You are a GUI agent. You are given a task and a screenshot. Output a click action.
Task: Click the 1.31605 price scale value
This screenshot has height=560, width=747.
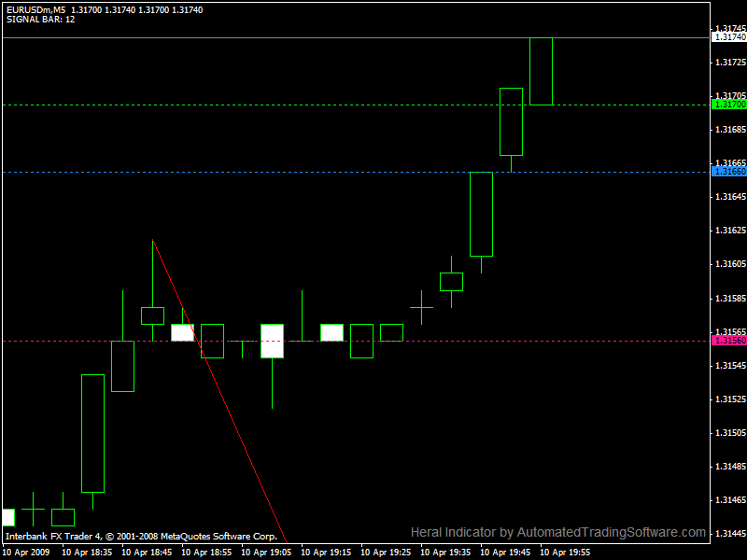(731, 264)
